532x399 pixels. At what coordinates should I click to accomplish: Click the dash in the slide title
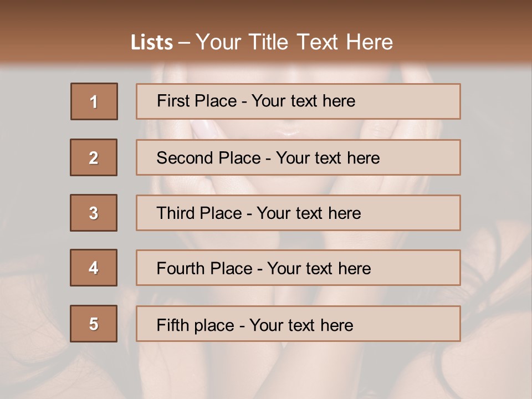coord(184,43)
